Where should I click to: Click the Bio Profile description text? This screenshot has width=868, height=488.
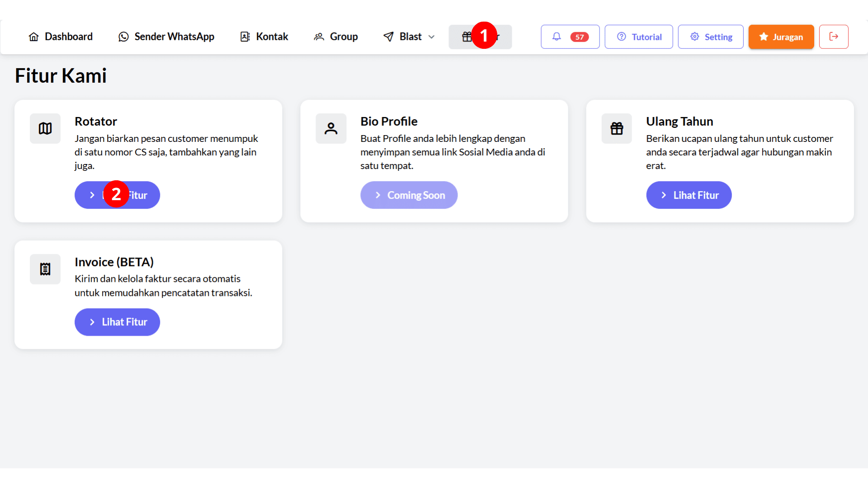point(453,152)
